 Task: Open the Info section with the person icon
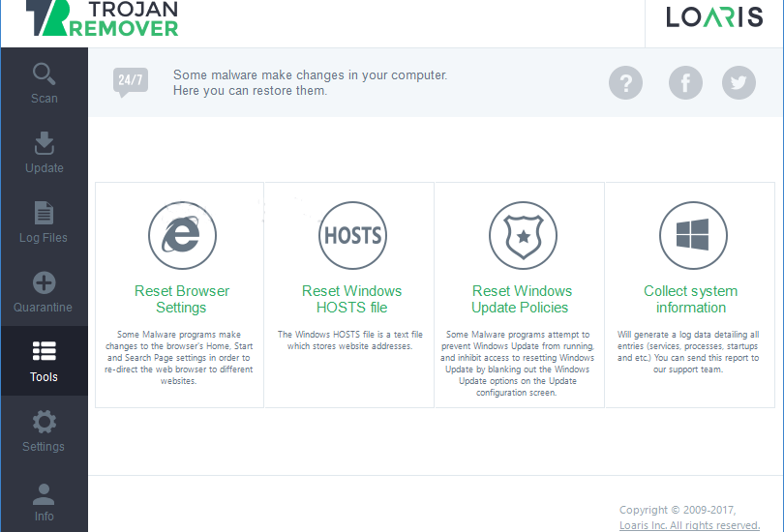[x=44, y=501]
